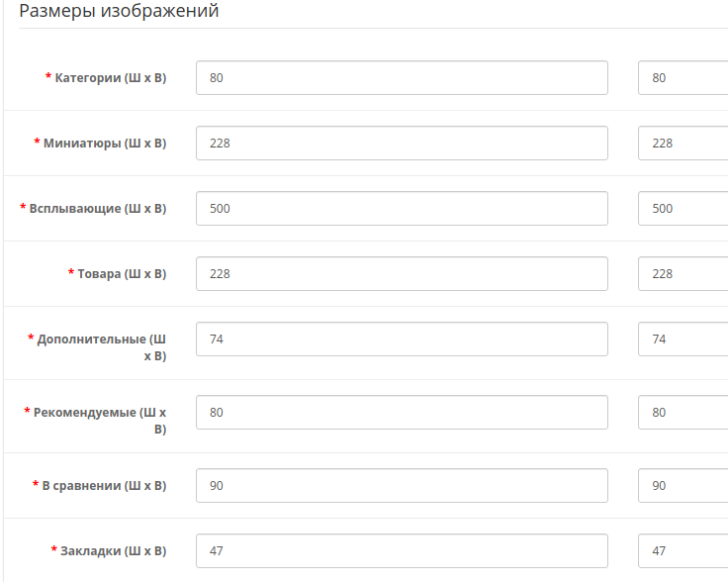Click the Категории width input field

(x=402, y=78)
